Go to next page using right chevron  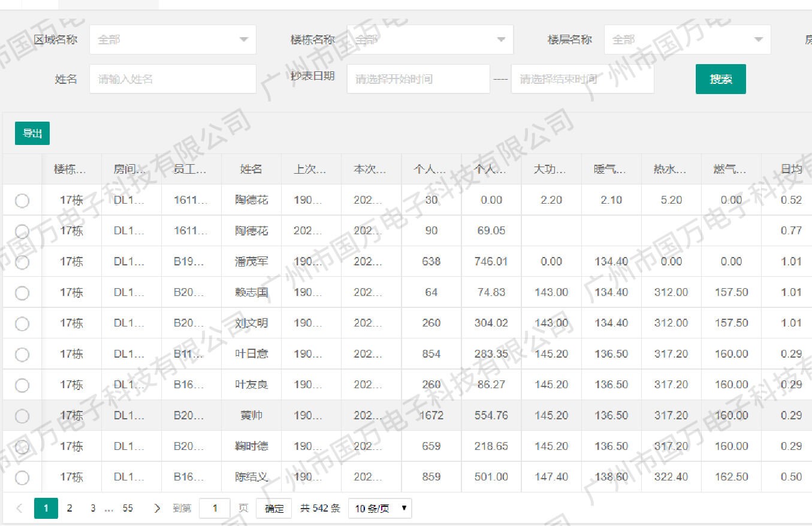157,508
